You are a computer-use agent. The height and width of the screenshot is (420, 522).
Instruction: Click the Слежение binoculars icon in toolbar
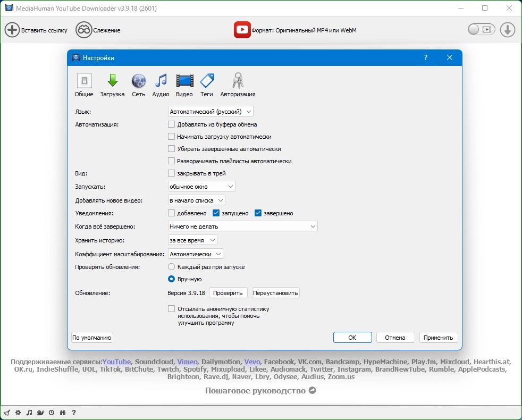(83, 30)
